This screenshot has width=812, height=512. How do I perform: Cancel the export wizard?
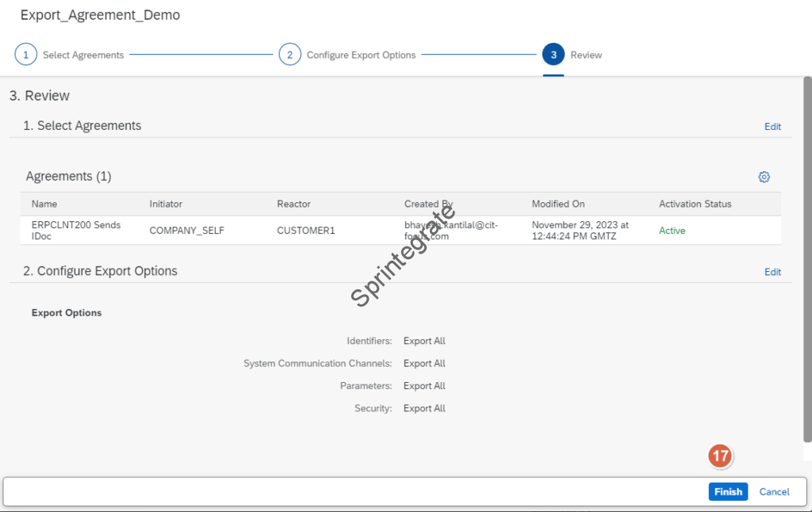click(x=774, y=491)
